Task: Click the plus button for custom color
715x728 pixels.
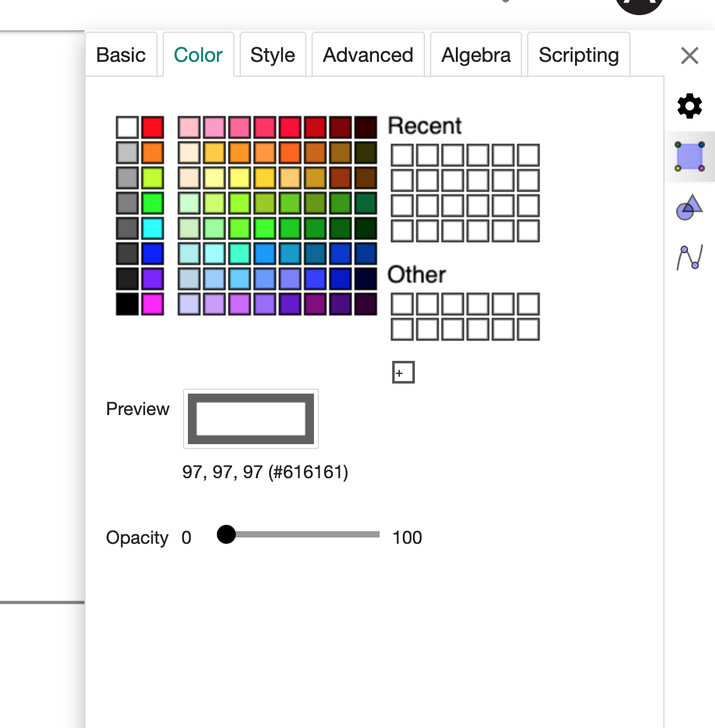Action: (403, 373)
